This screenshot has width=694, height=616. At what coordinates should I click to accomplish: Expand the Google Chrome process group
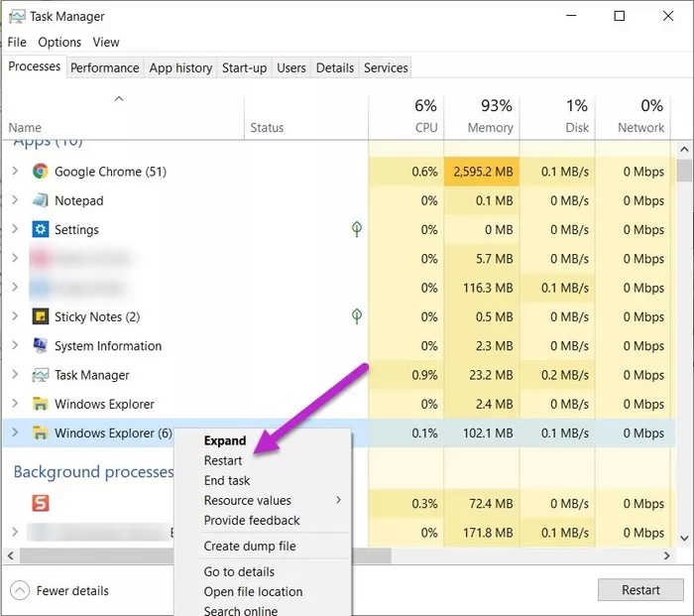click(15, 172)
